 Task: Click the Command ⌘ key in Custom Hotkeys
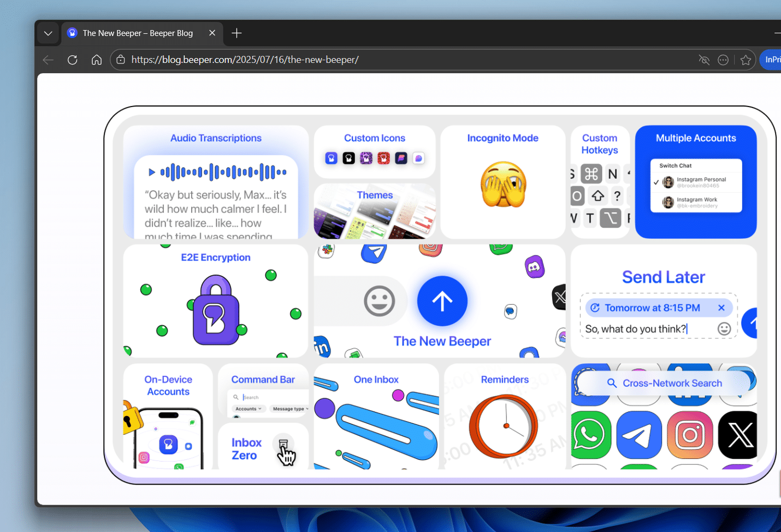[x=591, y=174]
